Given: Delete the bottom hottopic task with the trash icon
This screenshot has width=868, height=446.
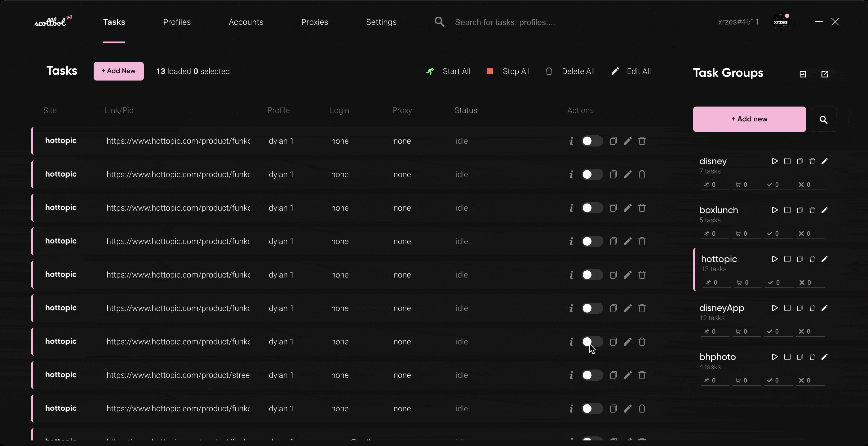Looking at the screenshot, I should tap(642, 408).
